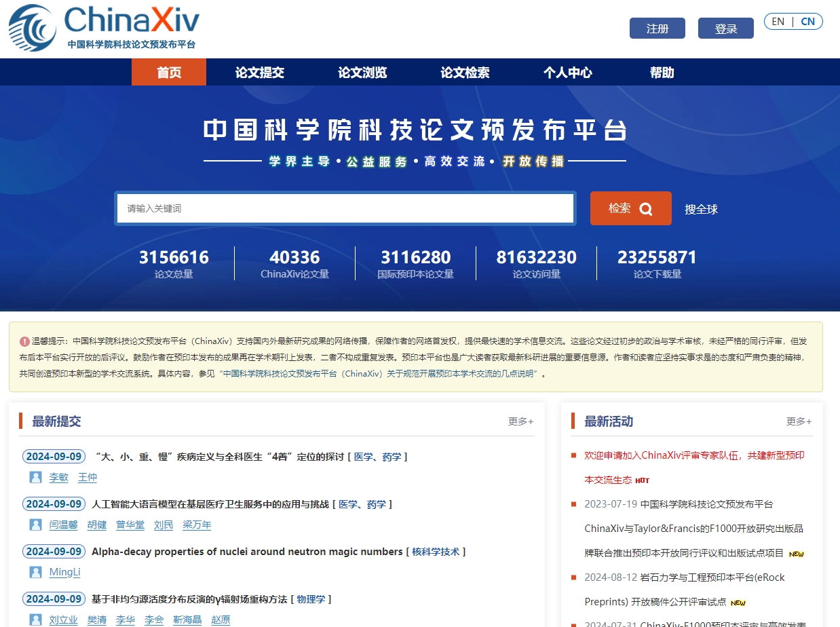Image resolution: width=840 pixels, height=627 pixels.
Task: Open author 刘民 profile
Action: tap(164, 525)
